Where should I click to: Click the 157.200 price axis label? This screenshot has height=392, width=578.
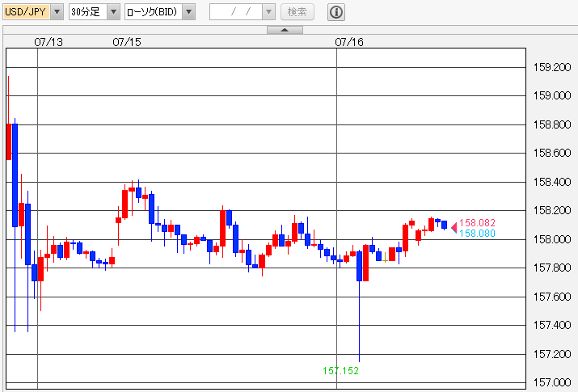tap(552, 354)
